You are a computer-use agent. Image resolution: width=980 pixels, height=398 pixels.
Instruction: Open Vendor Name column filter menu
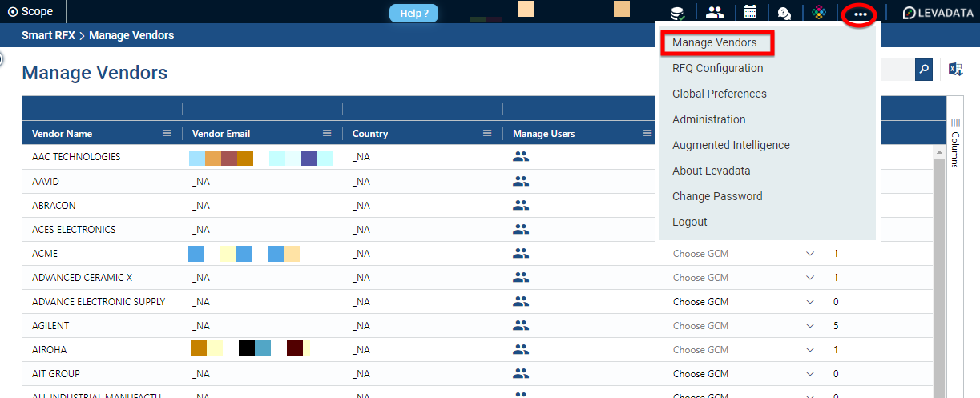pyautogui.click(x=167, y=134)
